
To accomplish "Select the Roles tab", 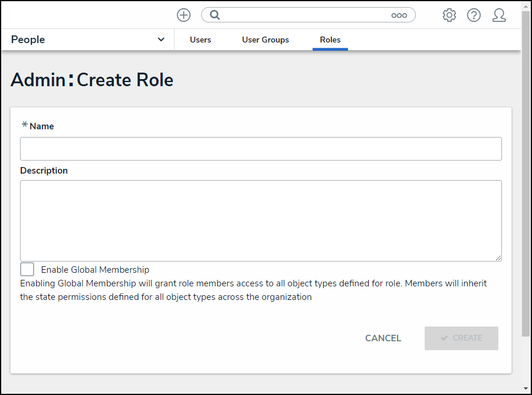I will pos(330,40).
